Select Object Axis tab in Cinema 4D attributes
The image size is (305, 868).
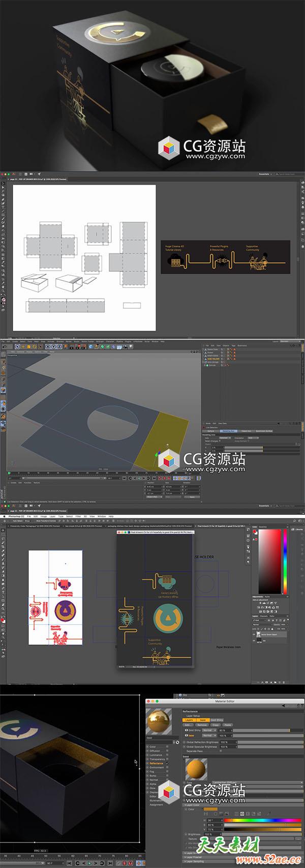[x=248, y=431]
